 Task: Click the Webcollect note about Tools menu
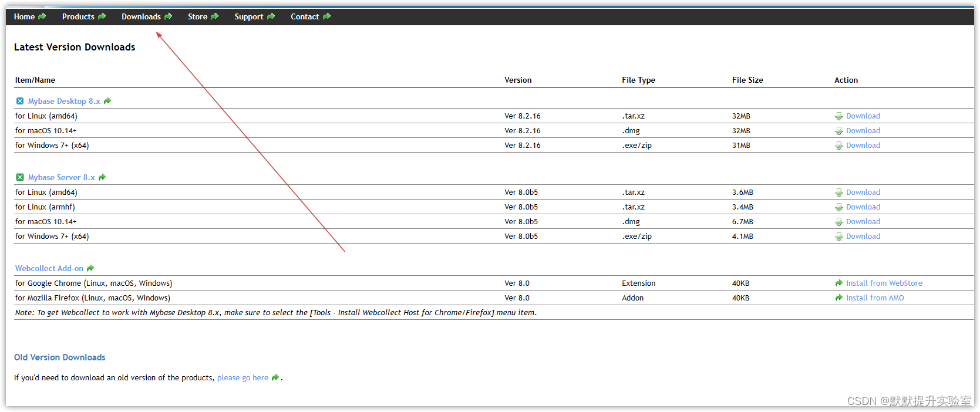pyautogui.click(x=276, y=312)
